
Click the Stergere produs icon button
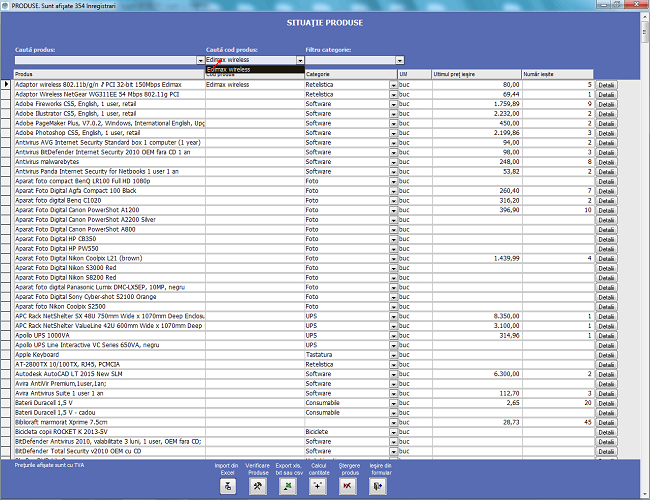point(347,486)
